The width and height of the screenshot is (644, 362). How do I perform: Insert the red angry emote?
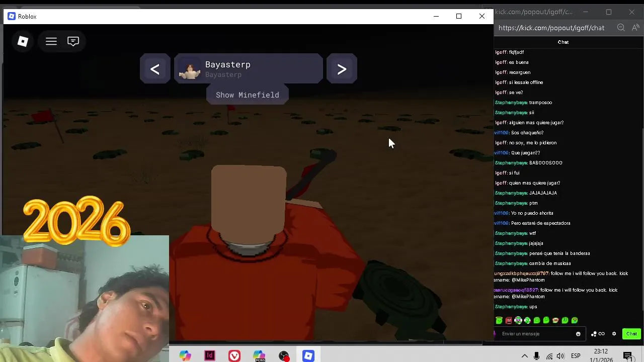509,320
